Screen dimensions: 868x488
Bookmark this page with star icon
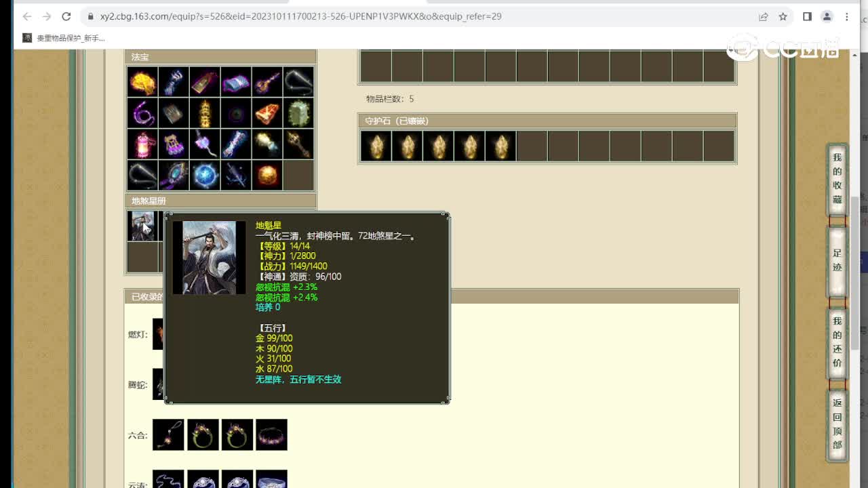pos(783,16)
